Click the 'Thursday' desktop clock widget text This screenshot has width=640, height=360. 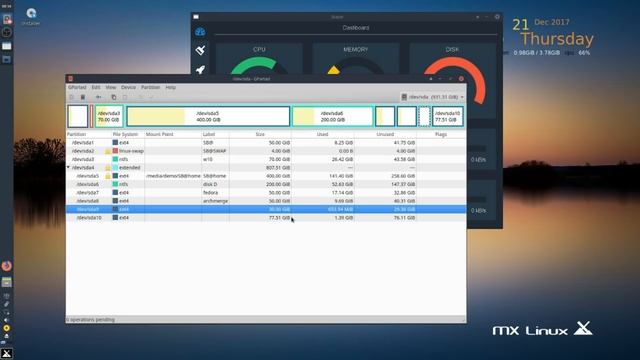tap(557, 39)
